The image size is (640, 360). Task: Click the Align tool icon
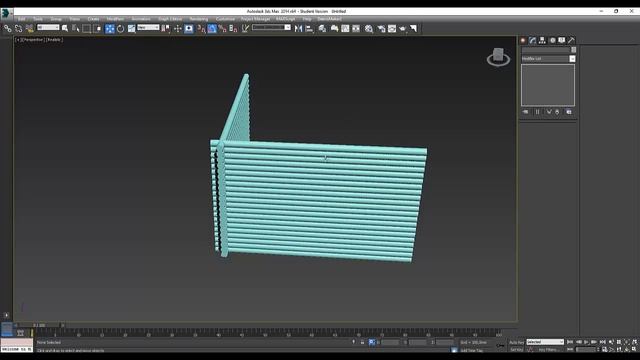(309, 29)
